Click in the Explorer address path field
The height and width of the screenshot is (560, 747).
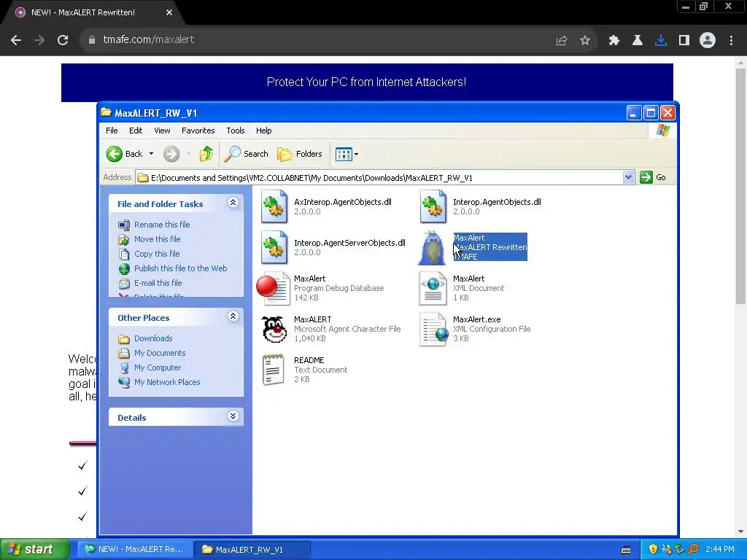pos(379,178)
